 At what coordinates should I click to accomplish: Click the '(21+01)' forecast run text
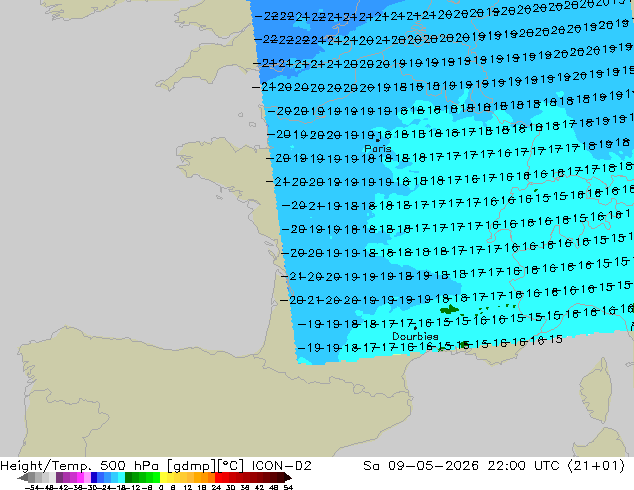pyautogui.click(x=596, y=466)
